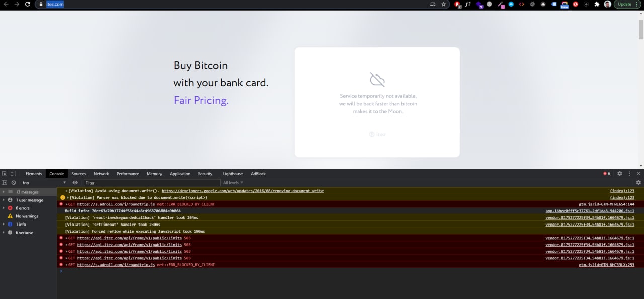Click the orange code brackets extension icon

(522, 4)
